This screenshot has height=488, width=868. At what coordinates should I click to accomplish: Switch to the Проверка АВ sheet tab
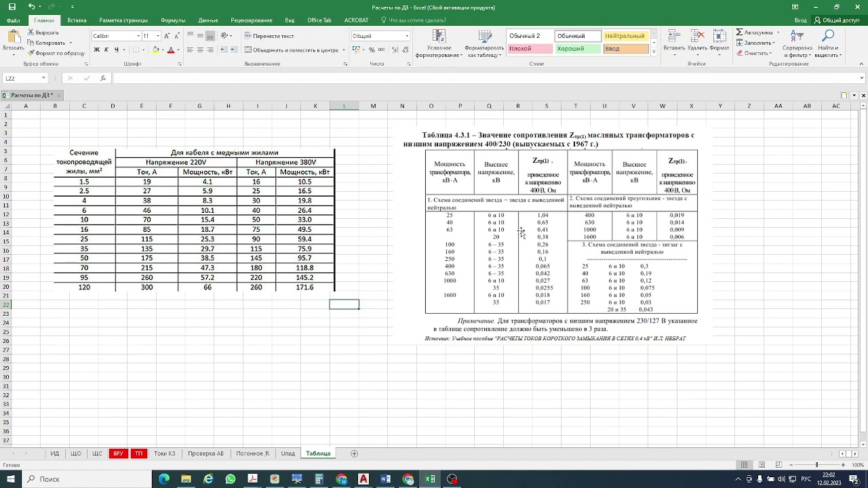(x=205, y=453)
